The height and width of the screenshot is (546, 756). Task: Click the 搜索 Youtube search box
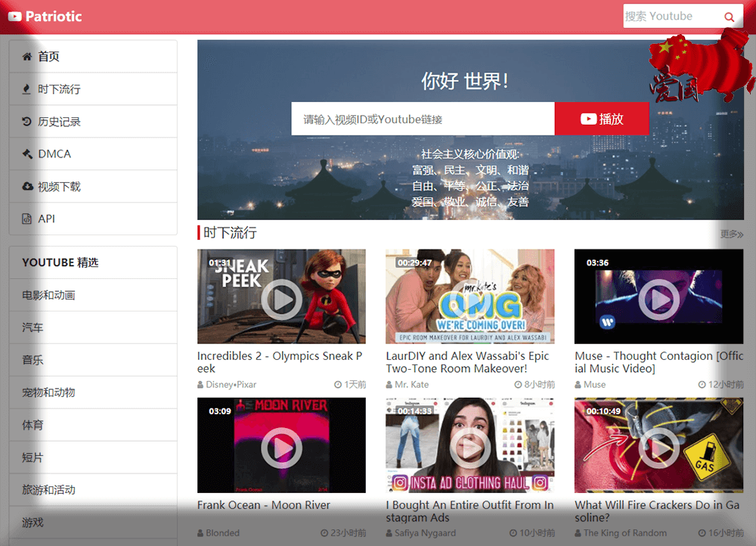tap(669, 17)
